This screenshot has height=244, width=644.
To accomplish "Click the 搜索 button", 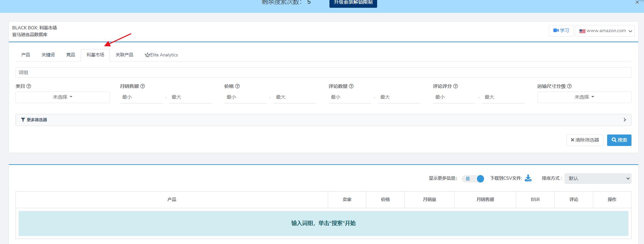I will pyautogui.click(x=619, y=140).
